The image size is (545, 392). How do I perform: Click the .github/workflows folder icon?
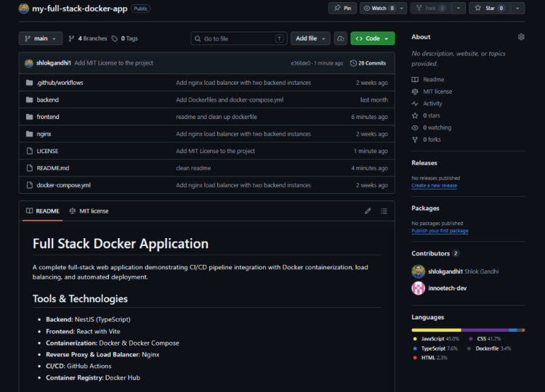click(30, 83)
